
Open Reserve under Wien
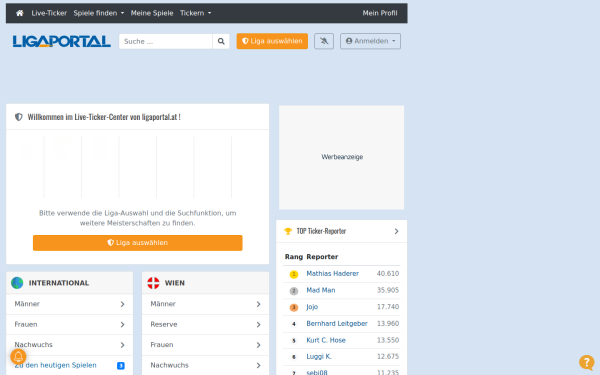click(205, 324)
